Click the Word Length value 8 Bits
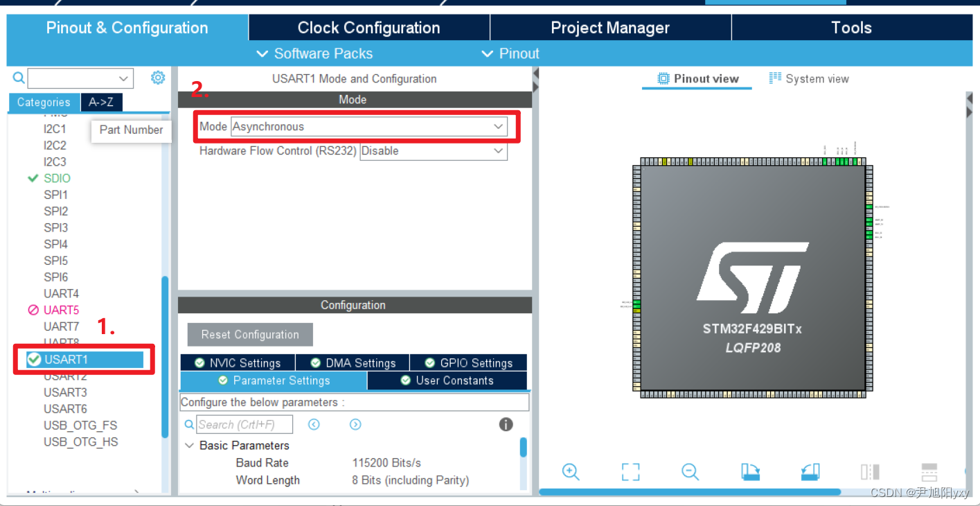The image size is (980, 506). tap(410, 480)
